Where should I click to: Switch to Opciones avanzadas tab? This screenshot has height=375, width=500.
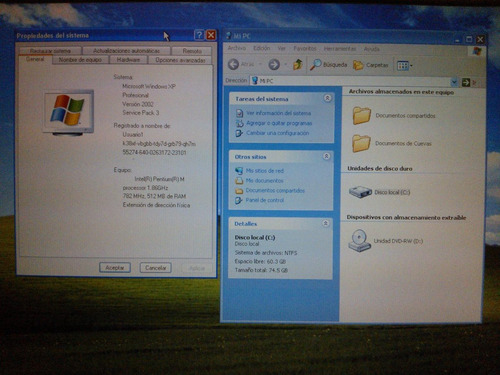[180, 60]
